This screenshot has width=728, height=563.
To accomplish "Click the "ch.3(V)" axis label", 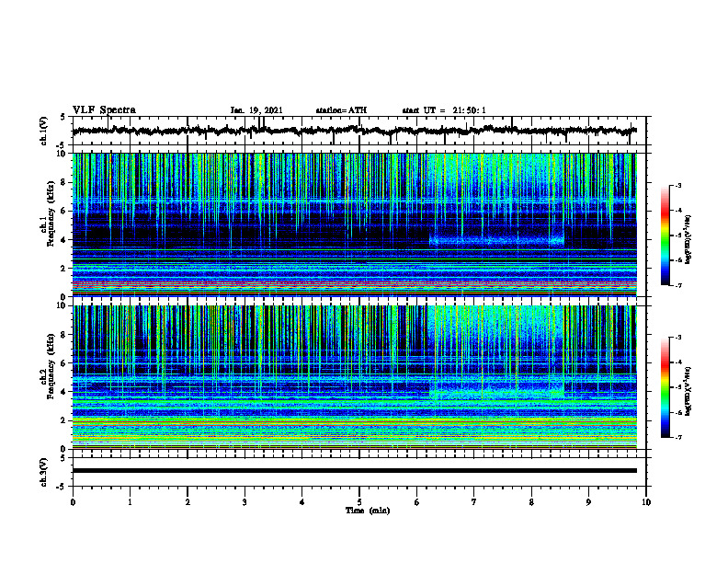I will tap(44, 472).
